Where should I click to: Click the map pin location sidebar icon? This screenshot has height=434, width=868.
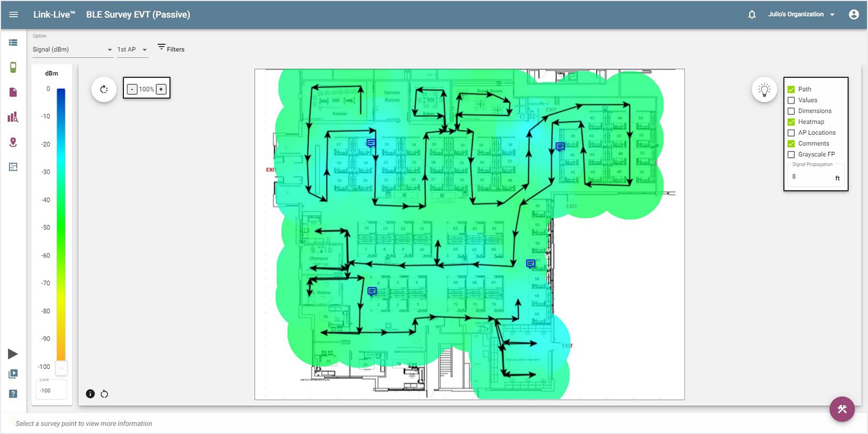click(13, 142)
